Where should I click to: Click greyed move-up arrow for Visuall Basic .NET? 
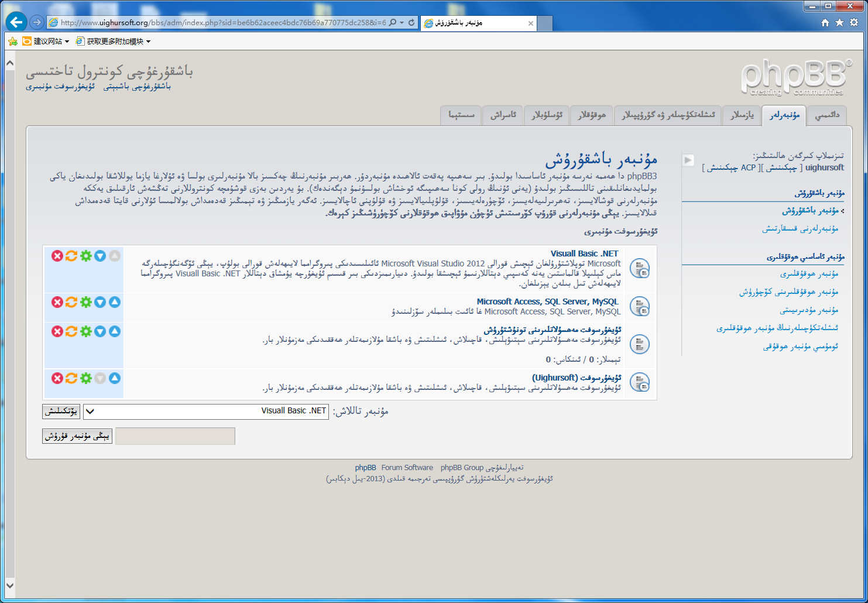[x=115, y=256]
